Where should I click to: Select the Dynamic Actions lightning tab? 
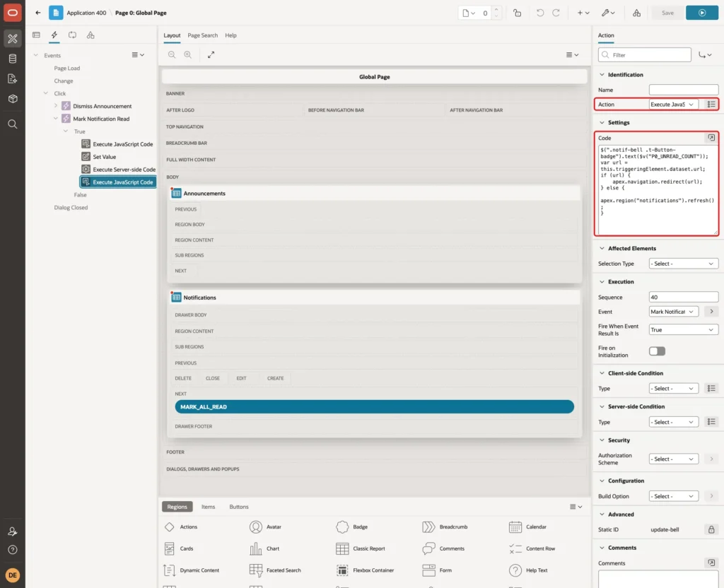pos(54,35)
